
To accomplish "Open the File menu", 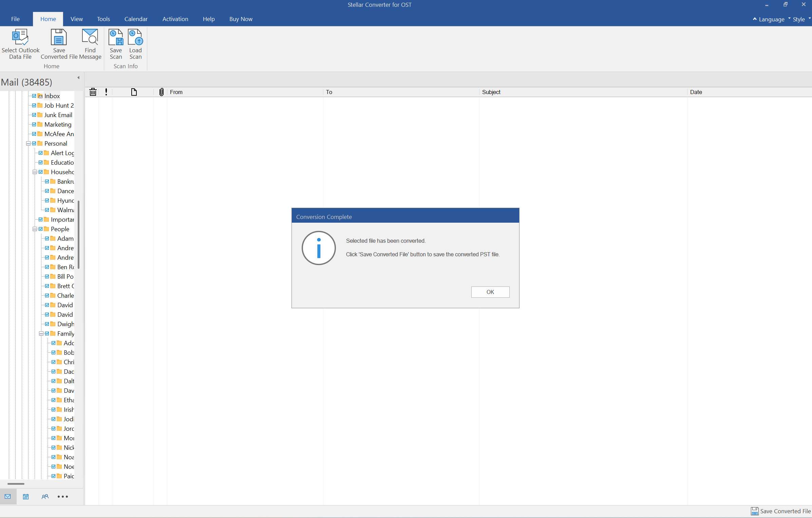I will (15, 19).
